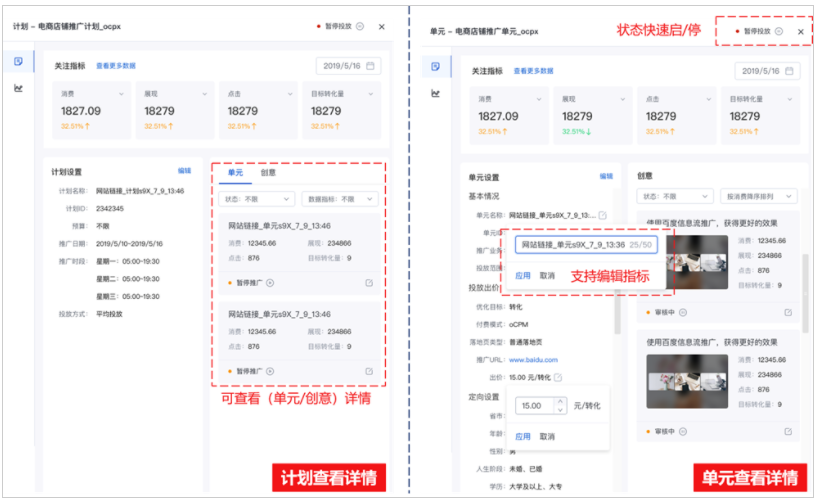
Task: Click 学历 value 大学及以上、大专
Action: pyautogui.click(x=535, y=487)
